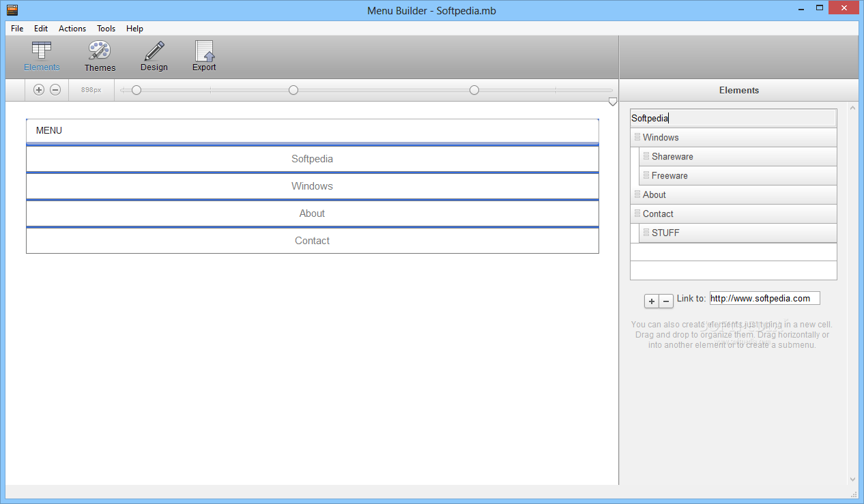
Task: Click the leftmost handle on the width slider
Action: (136, 90)
